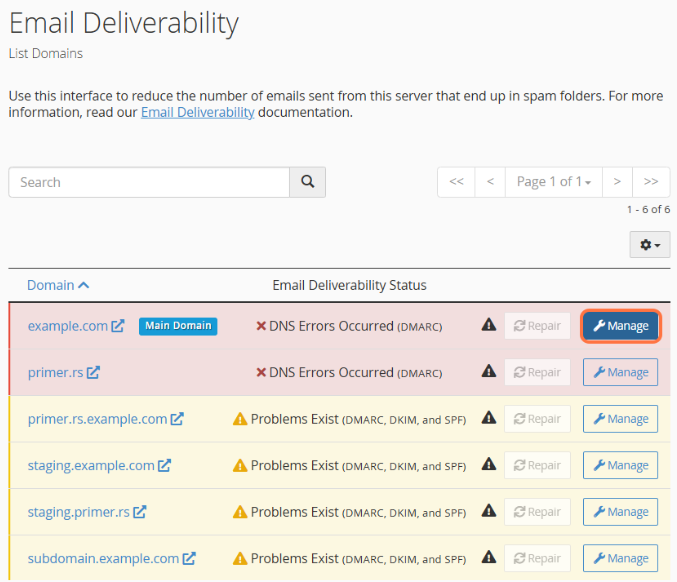677x582 pixels.
Task: Click the search magnifier button
Action: (x=307, y=182)
